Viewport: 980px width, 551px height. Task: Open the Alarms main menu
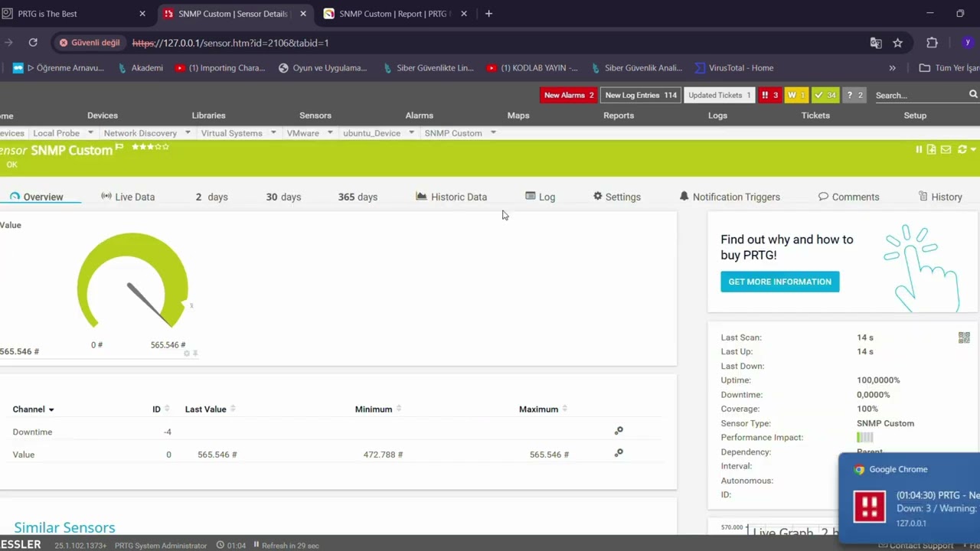click(420, 116)
